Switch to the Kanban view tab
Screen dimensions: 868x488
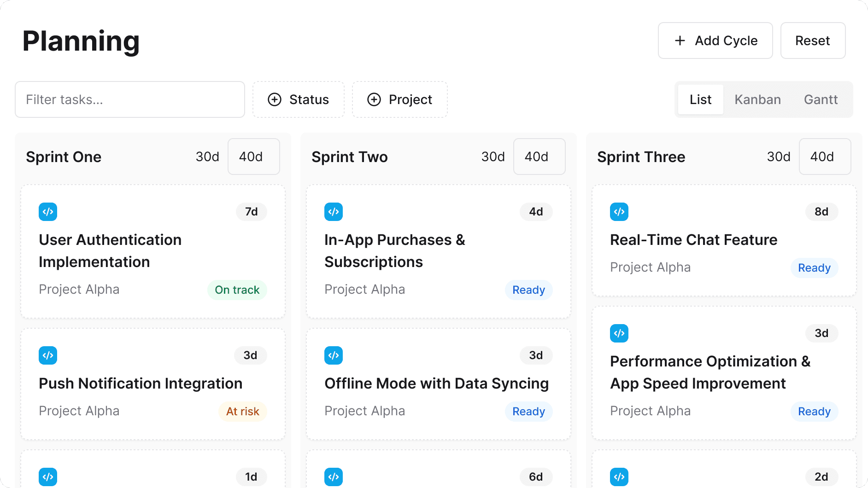758,99
